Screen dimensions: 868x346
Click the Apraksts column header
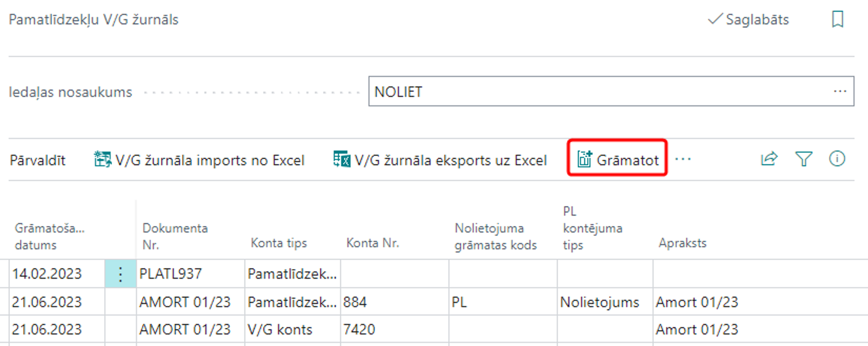tap(682, 243)
